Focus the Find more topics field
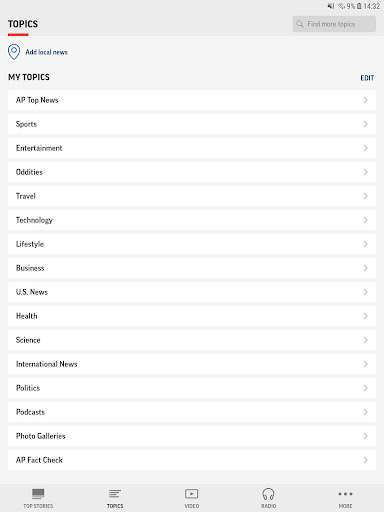This screenshot has width=384, height=512. [334, 24]
